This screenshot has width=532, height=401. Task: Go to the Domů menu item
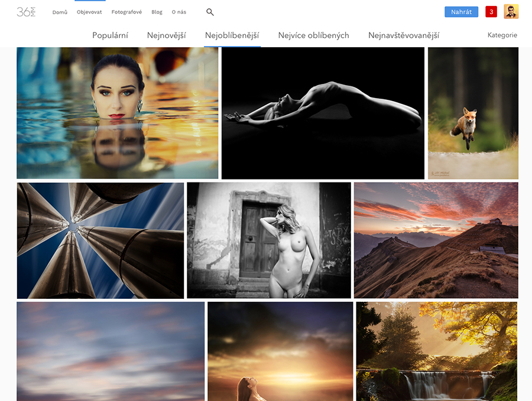point(60,12)
